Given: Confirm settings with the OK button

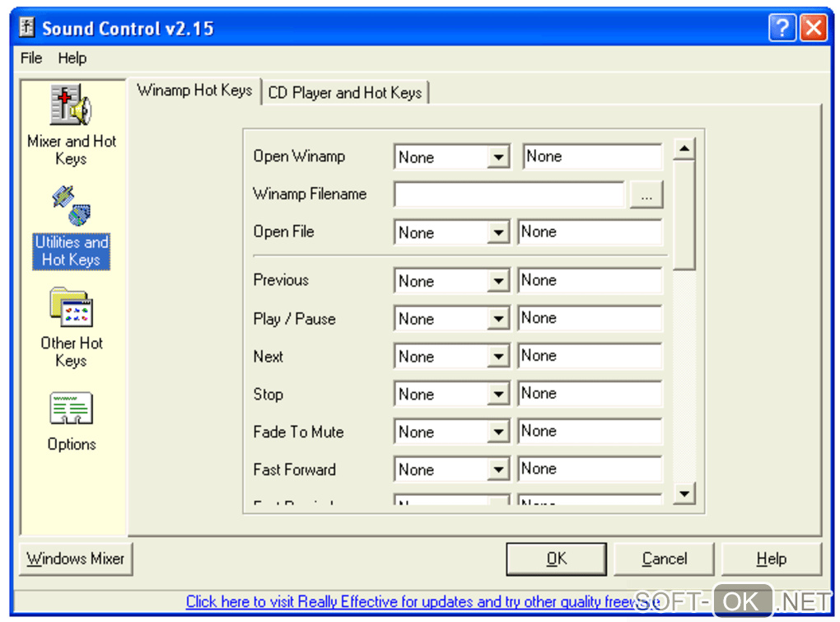Looking at the screenshot, I should pyautogui.click(x=556, y=559).
